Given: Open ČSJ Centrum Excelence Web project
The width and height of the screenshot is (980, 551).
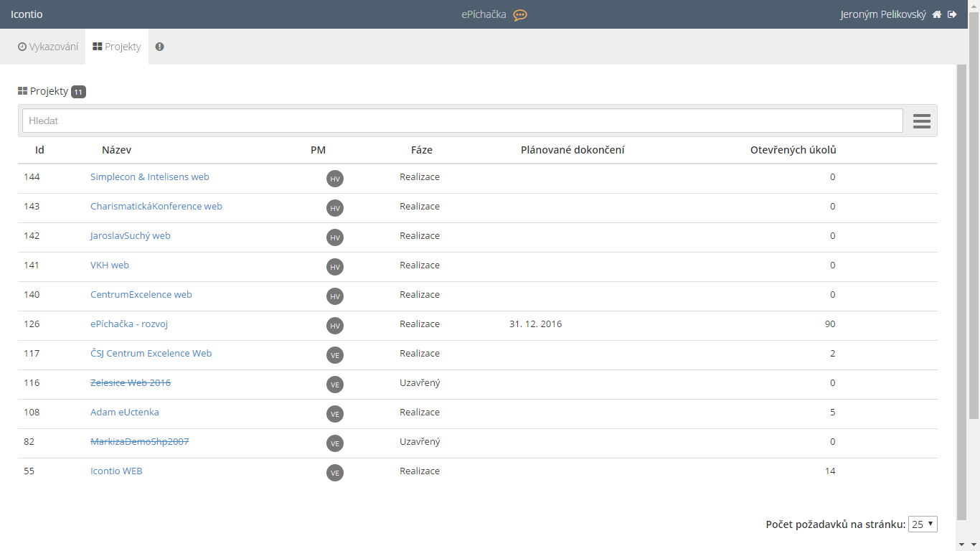Looking at the screenshot, I should click(151, 353).
